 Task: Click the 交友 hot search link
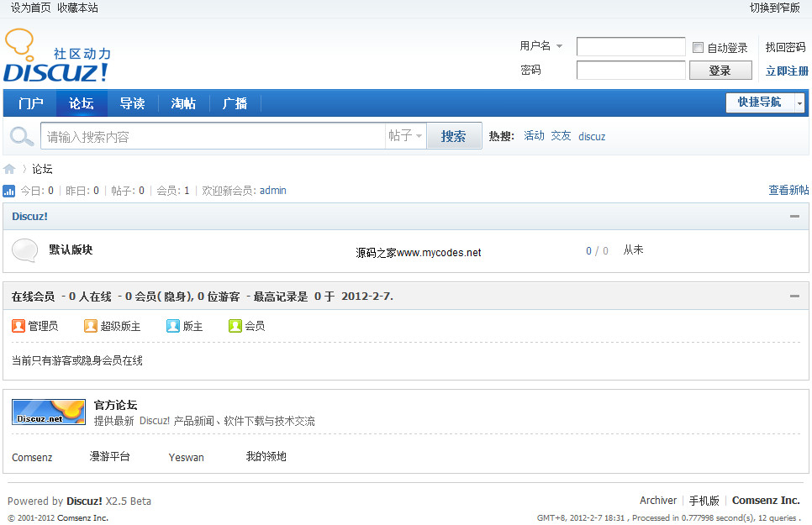(x=561, y=135)
